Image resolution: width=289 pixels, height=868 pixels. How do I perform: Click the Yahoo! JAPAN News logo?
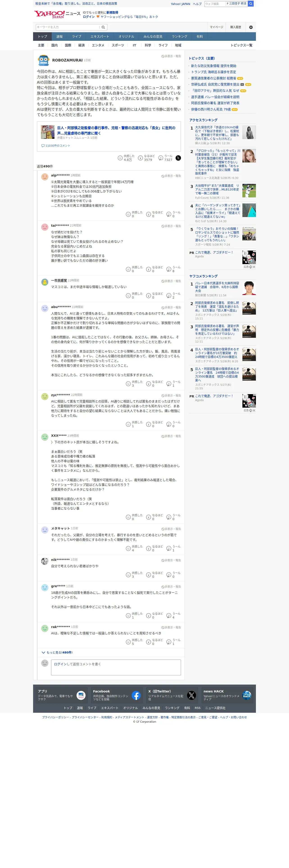point(57,14)
